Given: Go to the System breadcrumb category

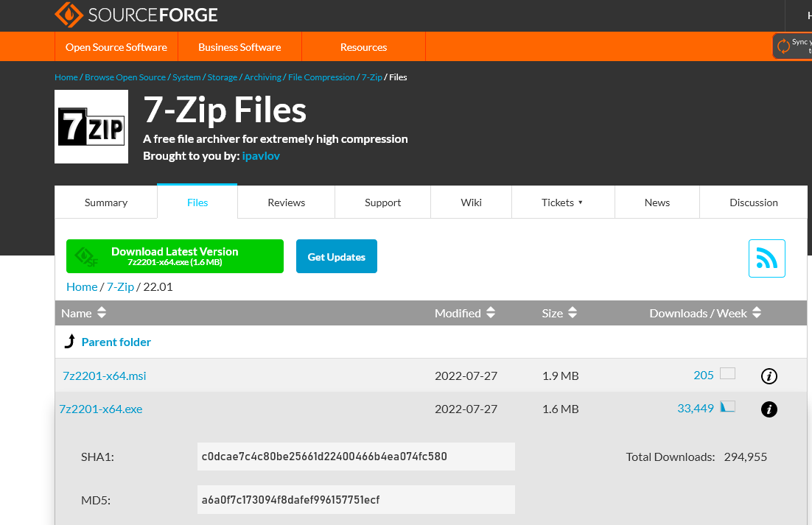Looking at the screenshot, I should pos(186,77).
